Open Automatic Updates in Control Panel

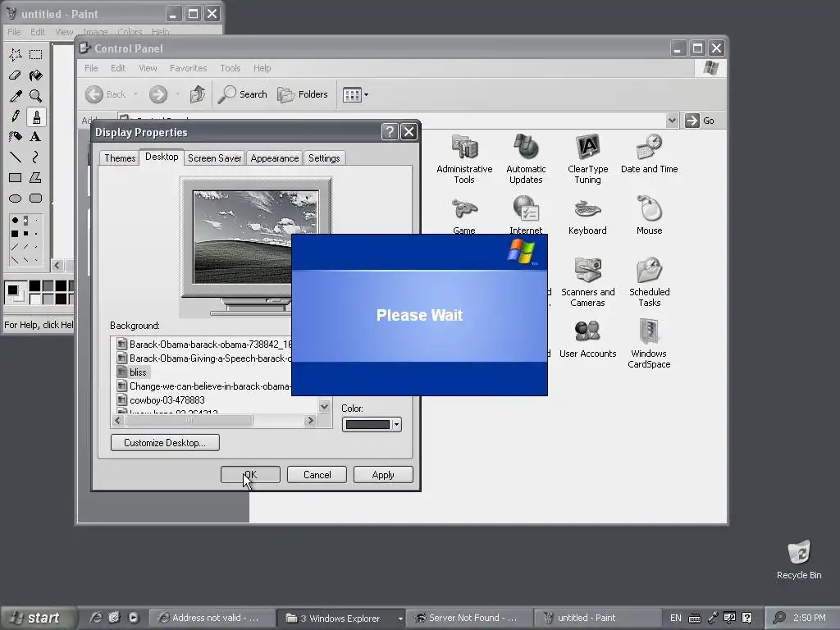(526, 159)
